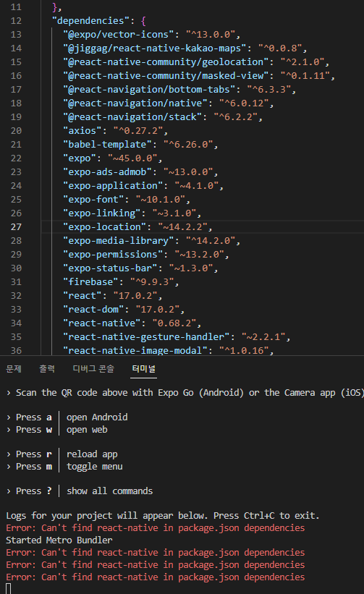Click the "expo-location" key on the active line
This screenshot has height=594, width=364.
(x=104, y=227)
